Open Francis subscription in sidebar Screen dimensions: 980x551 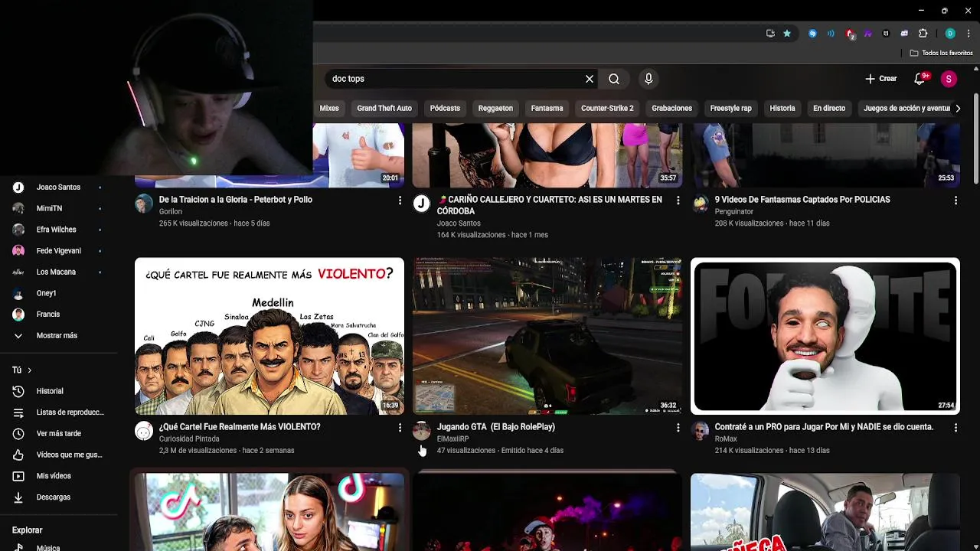[58, 315]
